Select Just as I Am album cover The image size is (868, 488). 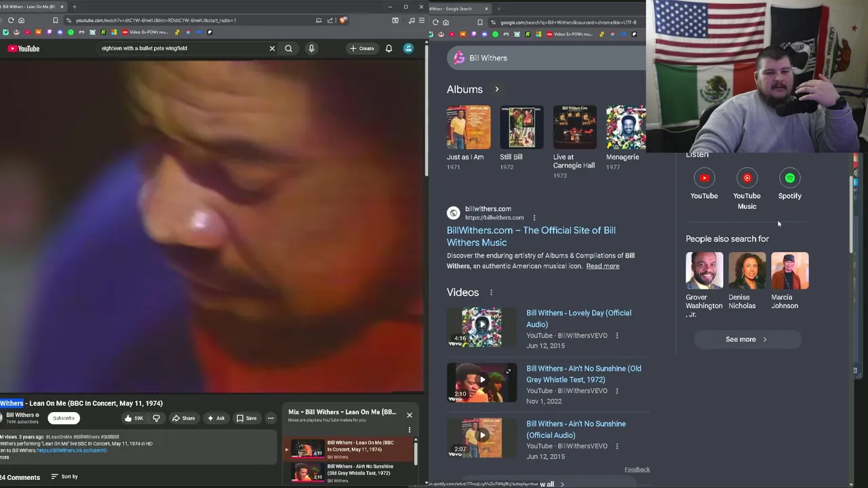tap(469, 127)
